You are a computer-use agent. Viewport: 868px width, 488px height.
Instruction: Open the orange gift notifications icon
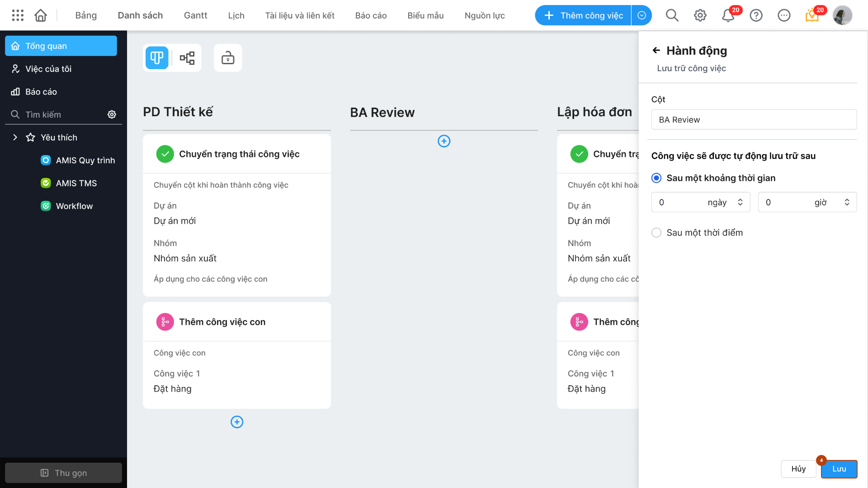pos(812,16)
